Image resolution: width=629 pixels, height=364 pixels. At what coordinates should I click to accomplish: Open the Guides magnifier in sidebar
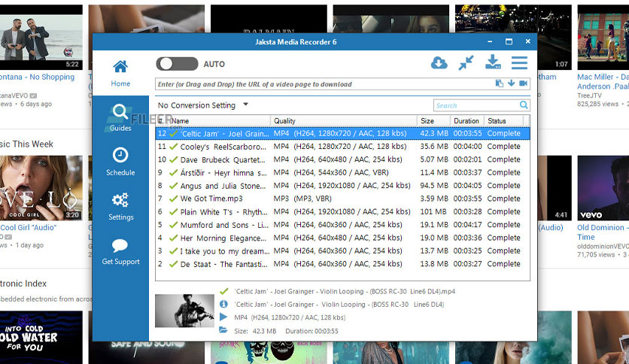120,117
